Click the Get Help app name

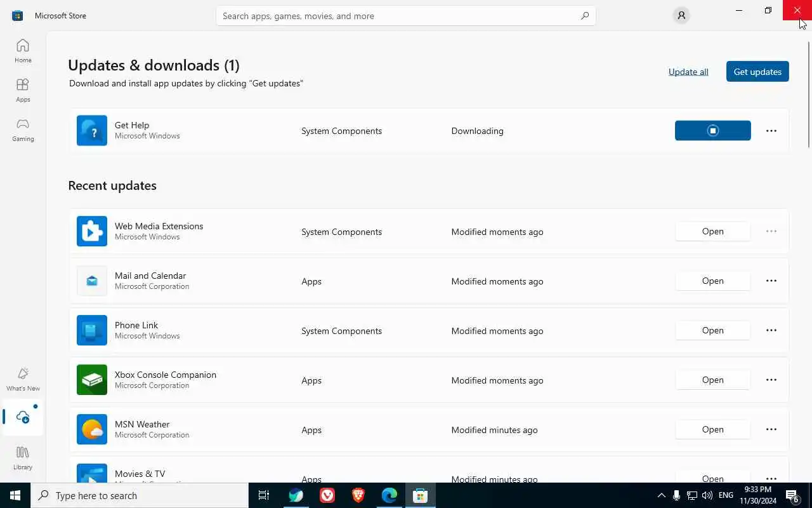pyautogui.click(x=132, y=125)
